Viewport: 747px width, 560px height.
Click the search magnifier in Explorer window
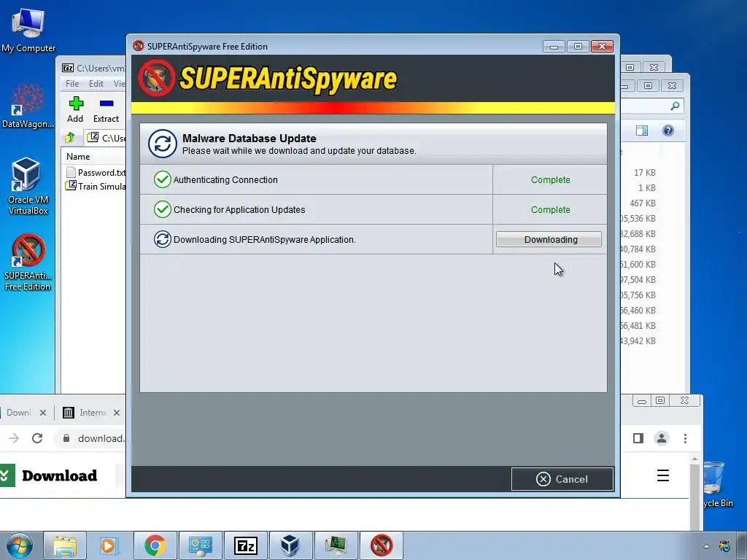675,106
